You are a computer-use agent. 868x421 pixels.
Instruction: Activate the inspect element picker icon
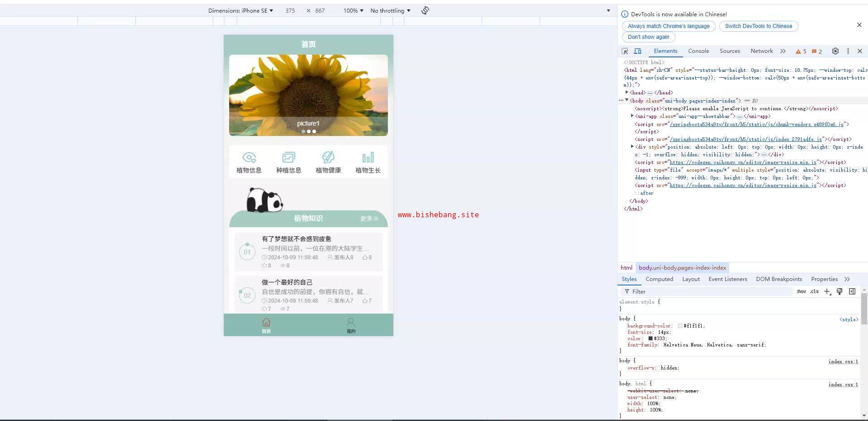click(625, 51)
